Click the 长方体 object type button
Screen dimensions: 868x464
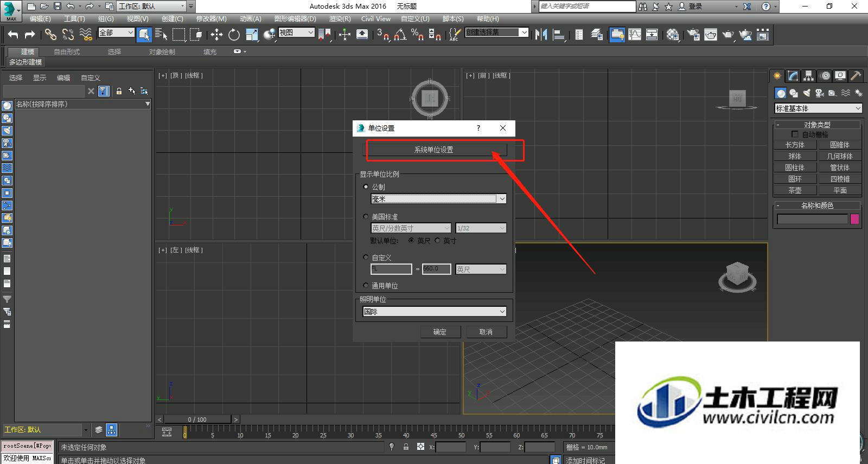coord(795,145)
